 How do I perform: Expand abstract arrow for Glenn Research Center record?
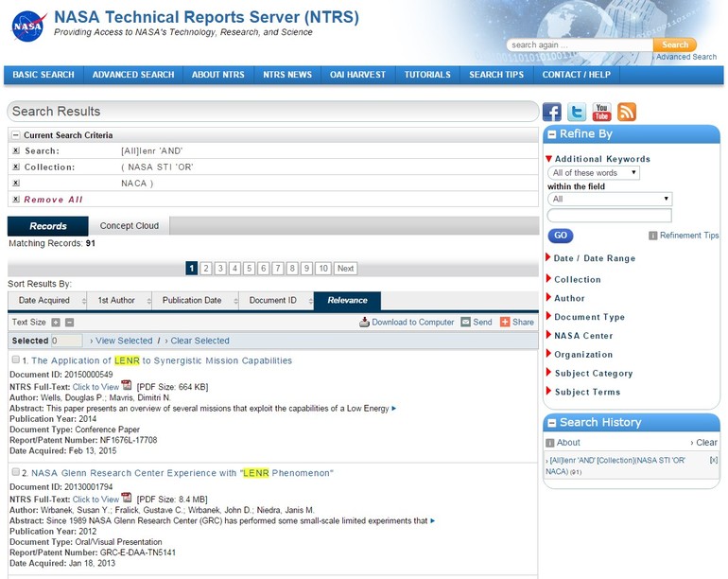coord(432,521)
